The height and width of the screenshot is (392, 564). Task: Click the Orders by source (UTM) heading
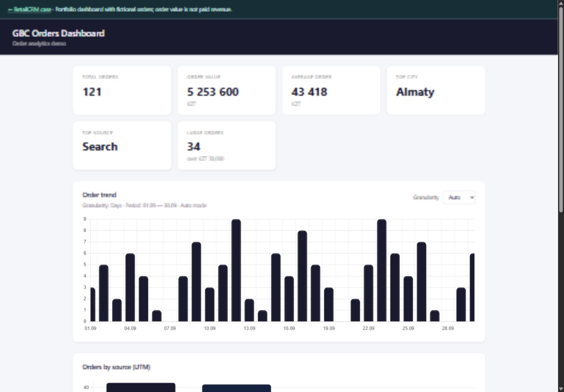tap(116, 367)
